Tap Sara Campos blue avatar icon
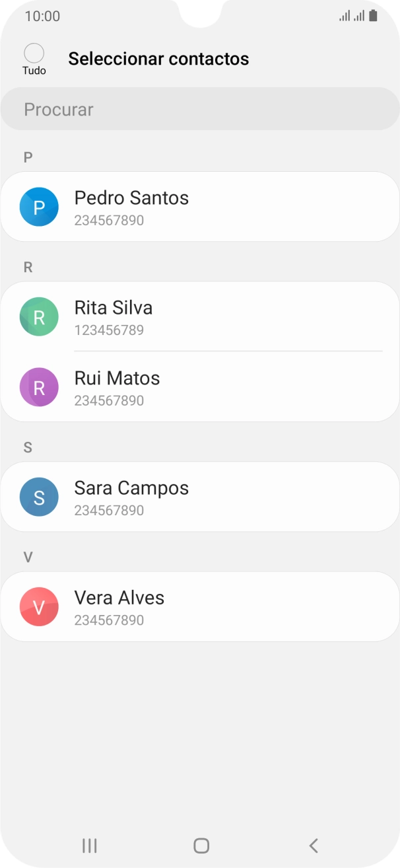The image size is (400, 868). (39, 496)
